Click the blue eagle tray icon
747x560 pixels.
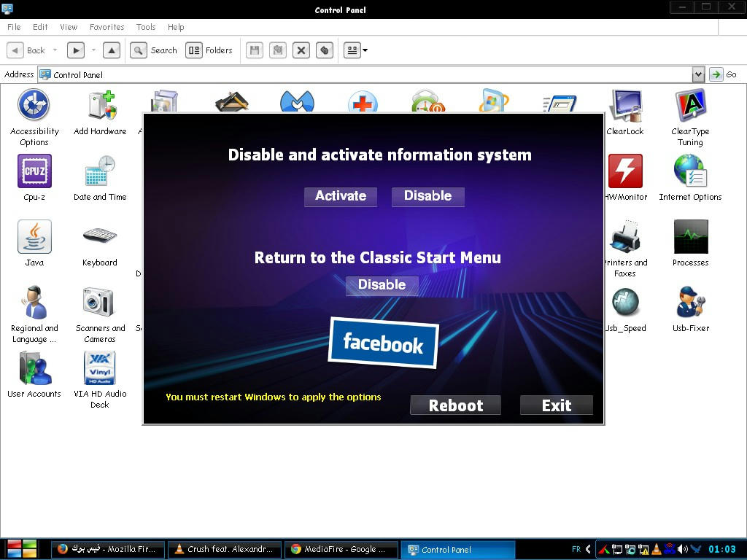695,549
